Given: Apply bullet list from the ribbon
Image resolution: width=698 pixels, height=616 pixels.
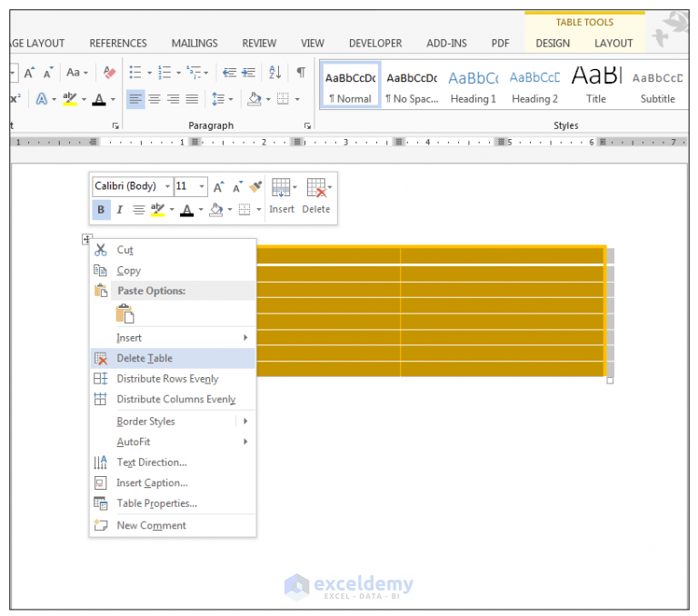Looking at the screenshot, I should pos(135,72).
